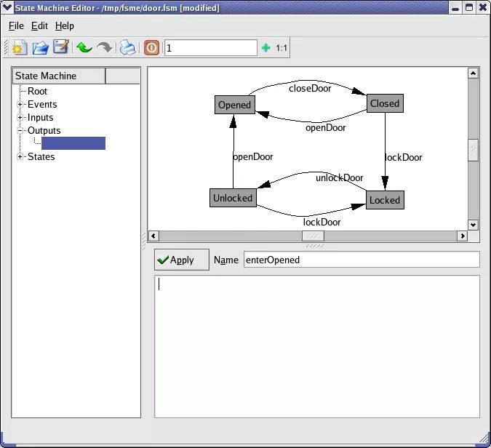Click the toolbar drag handle grip
This screenshot has height=448, width=491.
[x=6, y=48]
